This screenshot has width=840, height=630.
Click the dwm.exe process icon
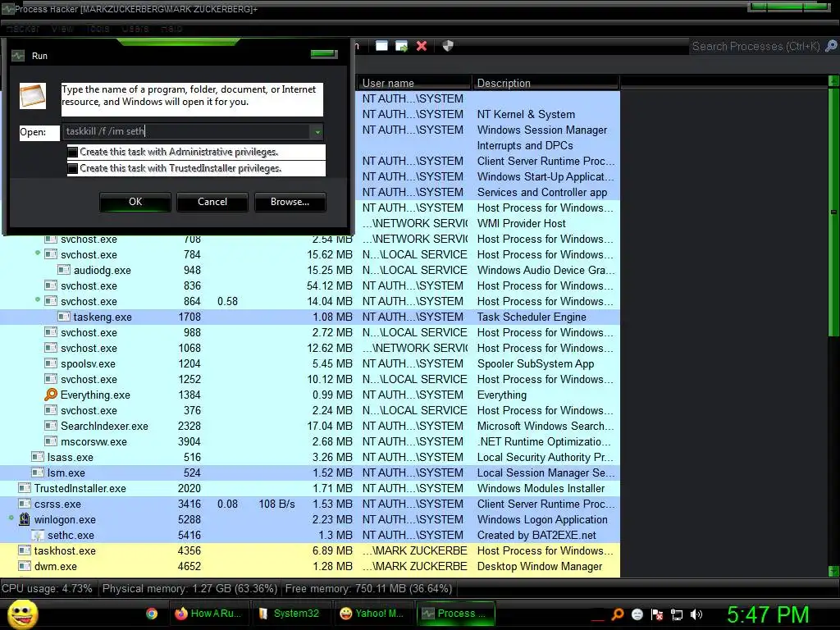pyautogui.click(x=25, y=566)
